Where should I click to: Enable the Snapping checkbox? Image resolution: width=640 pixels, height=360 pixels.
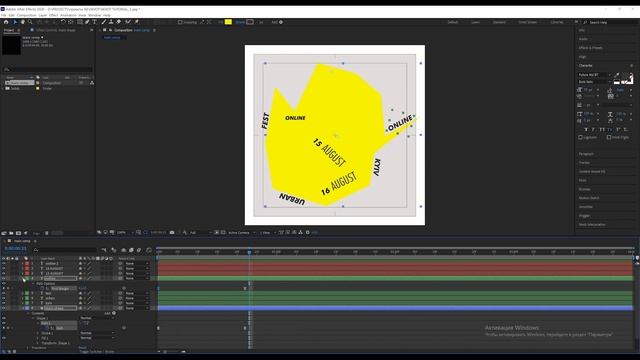point(180,22)
